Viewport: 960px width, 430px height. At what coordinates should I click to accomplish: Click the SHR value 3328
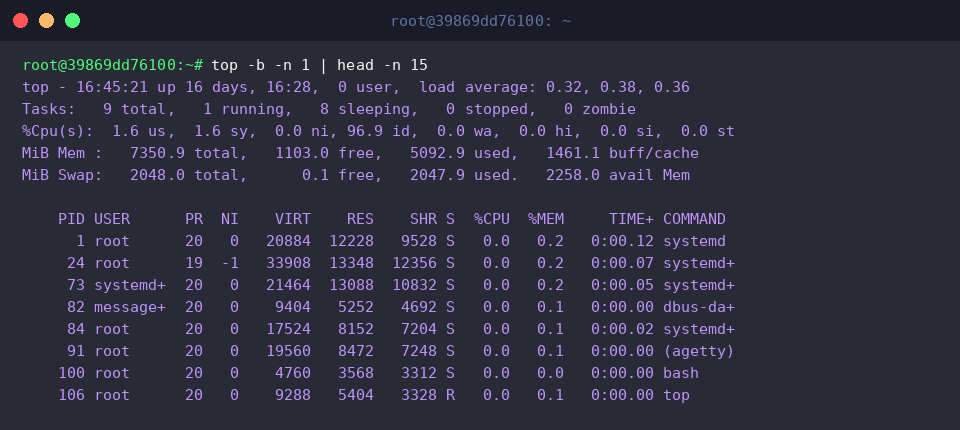419,396
